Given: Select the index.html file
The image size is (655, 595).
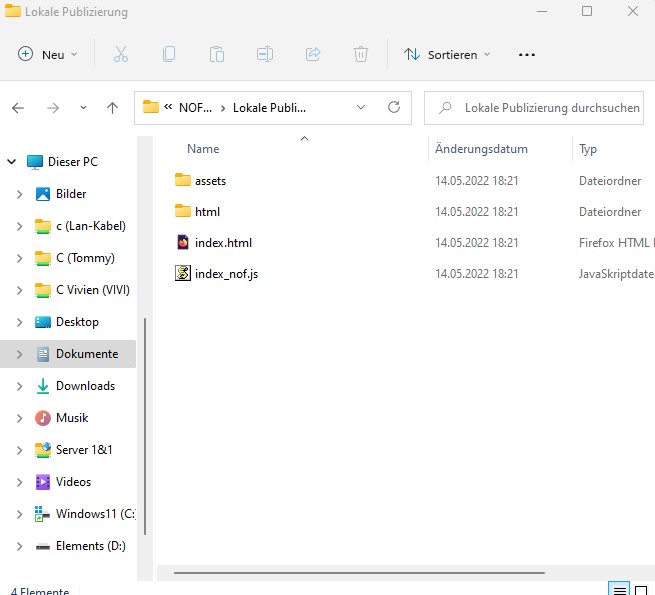Looking at the screenshot, I should pyautogui.click(x=223, y=243).
